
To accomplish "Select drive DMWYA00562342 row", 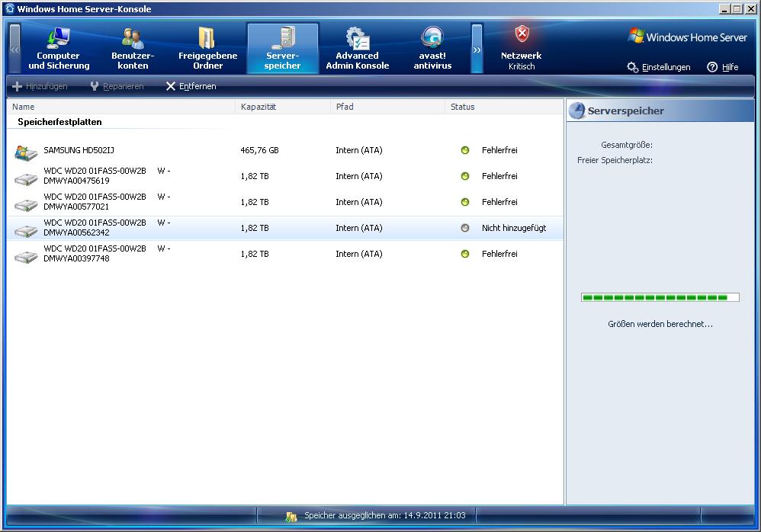I will (x=285, y=228).
